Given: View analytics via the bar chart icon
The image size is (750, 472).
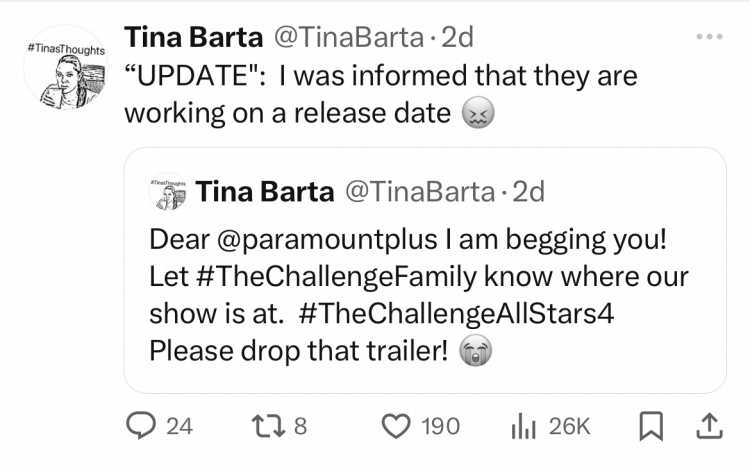Looking at the screenshot, I should coord(523,426).
